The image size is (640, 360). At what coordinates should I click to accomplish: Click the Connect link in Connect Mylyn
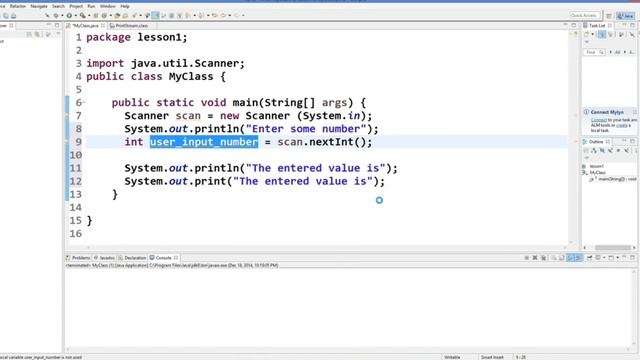tap(599, 120)
